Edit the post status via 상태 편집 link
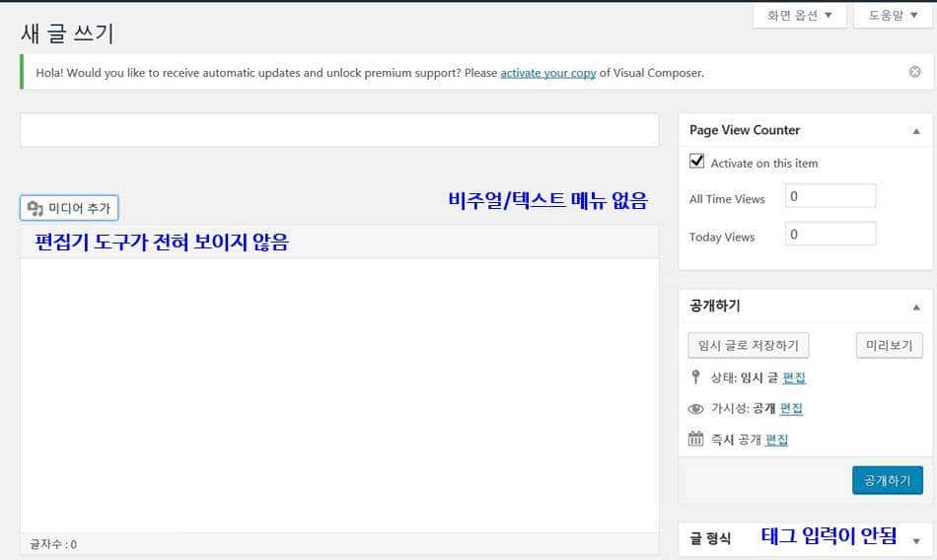This screenshot has width=937, height=560. coord(794,378)
